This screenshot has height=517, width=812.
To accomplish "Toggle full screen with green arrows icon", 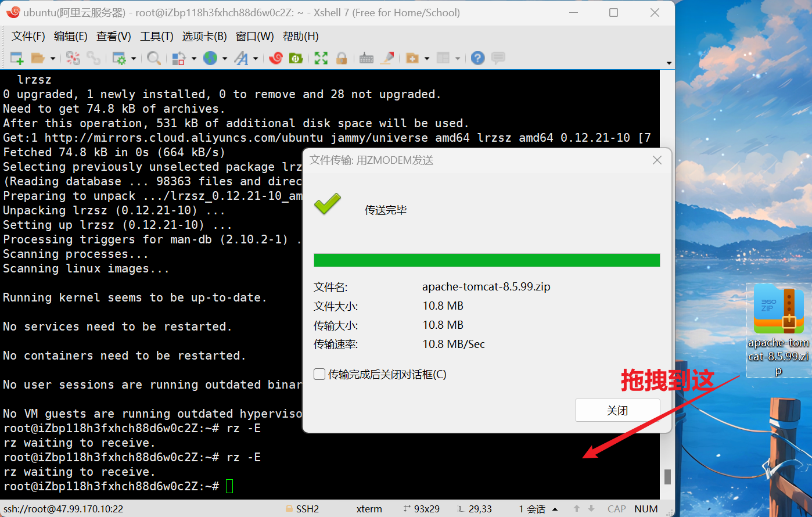I will point(321,58).
